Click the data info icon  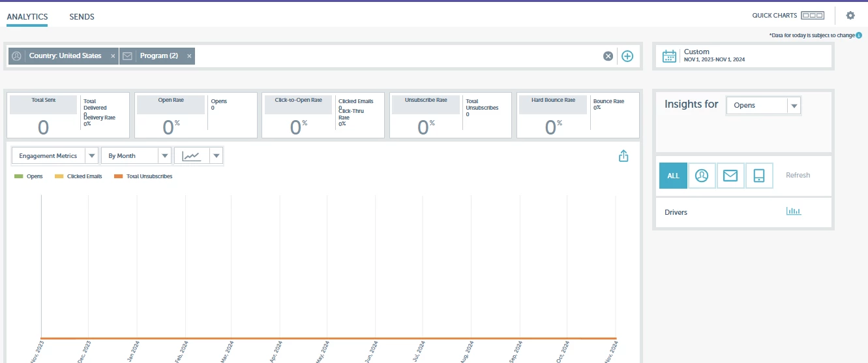(859, 35)
